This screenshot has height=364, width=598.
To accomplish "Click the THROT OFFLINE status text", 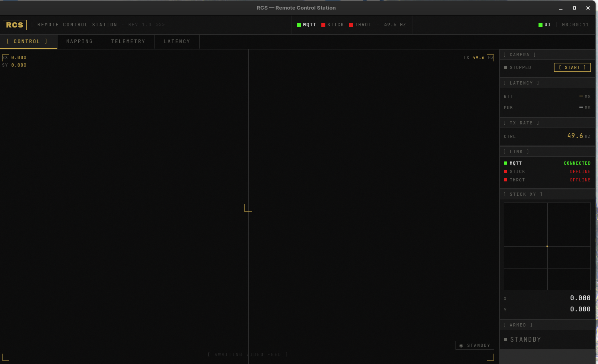I will pyautogui.click(x=580, y=180).
